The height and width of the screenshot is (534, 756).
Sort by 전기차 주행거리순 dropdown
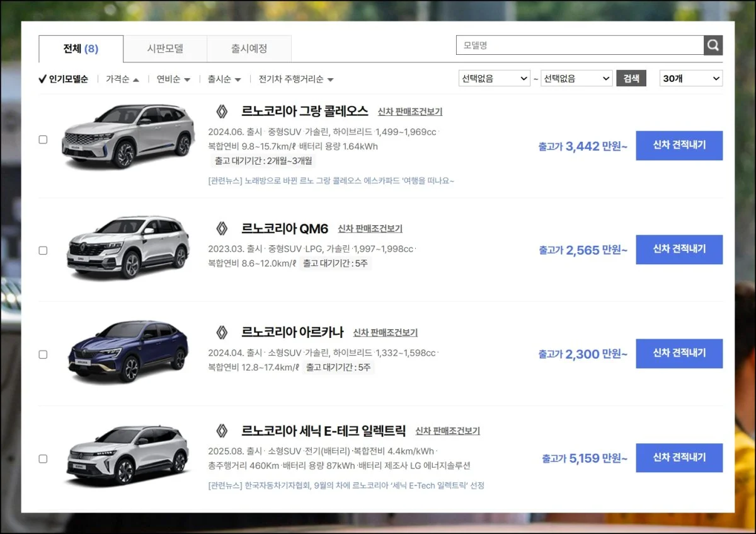point(295,79)
